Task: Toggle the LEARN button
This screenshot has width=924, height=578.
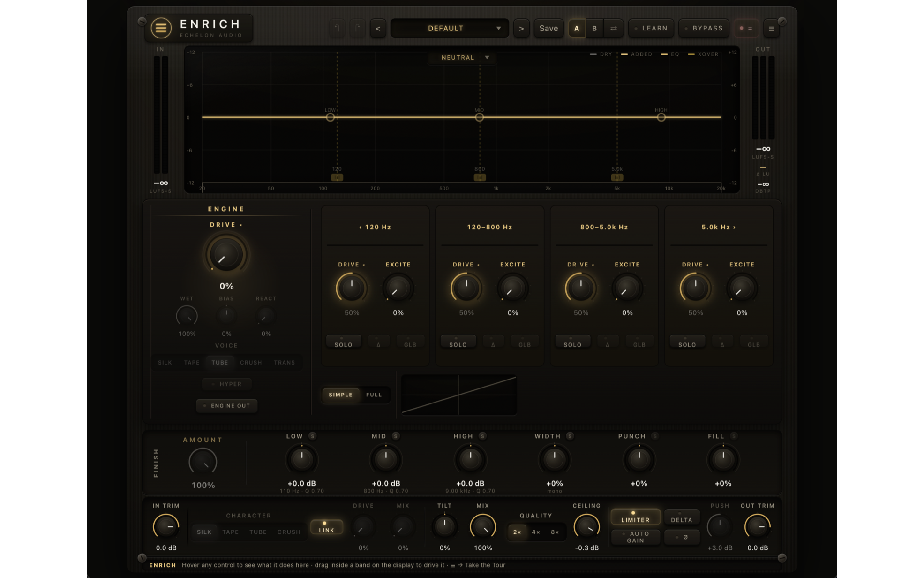Action: pyautogui.click(x=651, y=29)
